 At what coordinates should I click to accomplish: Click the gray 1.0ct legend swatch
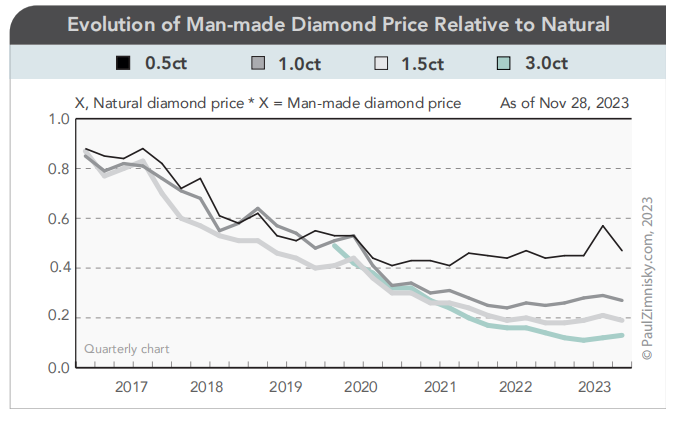258,63
